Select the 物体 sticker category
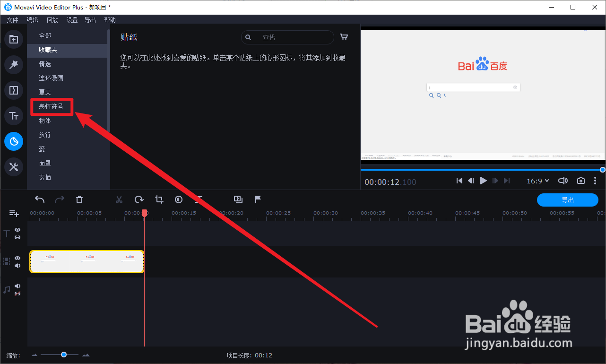Image resolution: width=606 pixels, height=364 pixels. [x=67, y=121]
